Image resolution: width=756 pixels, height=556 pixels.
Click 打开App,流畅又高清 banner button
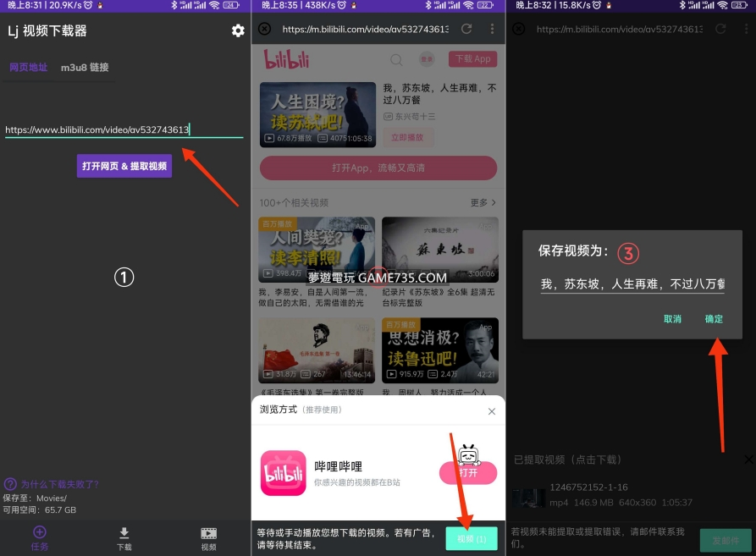click(378, 168)
